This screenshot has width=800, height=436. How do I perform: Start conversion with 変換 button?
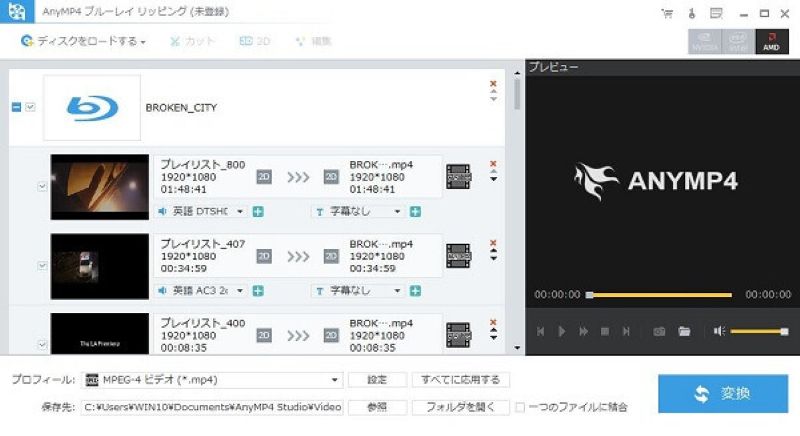click(x=723, y=394)
